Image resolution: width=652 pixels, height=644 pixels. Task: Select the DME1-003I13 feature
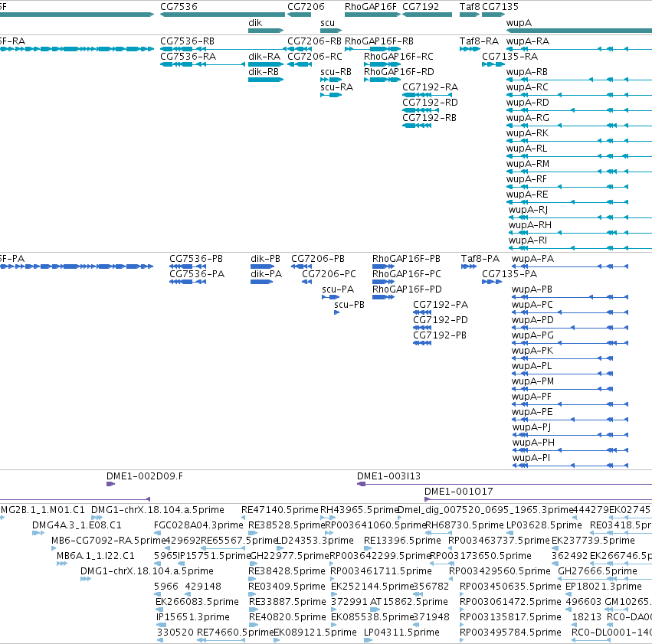[504, 484]
